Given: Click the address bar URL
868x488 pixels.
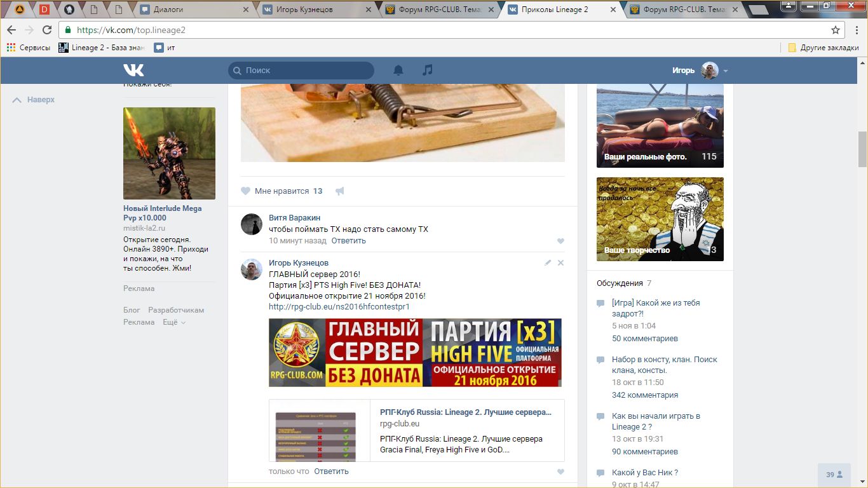Looking at the screenshot, I should (132, 30).
